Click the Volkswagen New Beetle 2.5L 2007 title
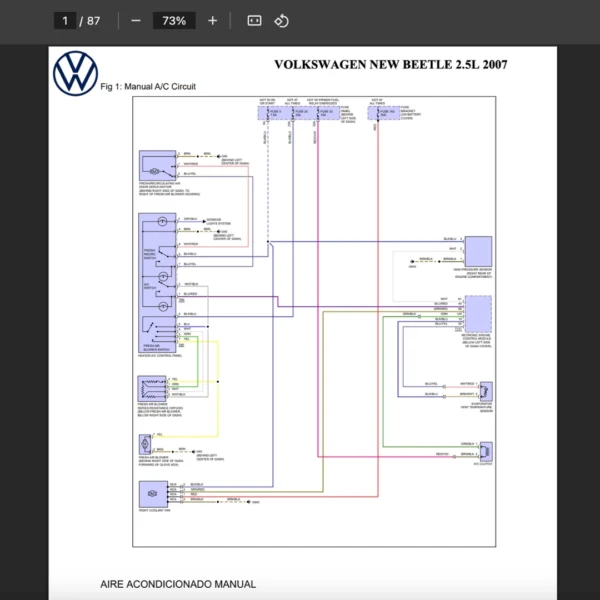Viewport: 600px width, 600px height. (390, 65)
